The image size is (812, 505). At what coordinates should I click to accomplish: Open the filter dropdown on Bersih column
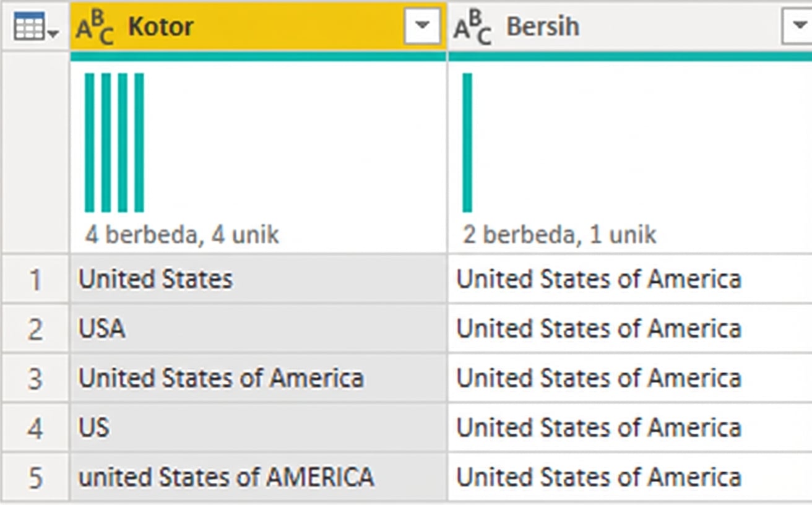[x=798, y=26]
